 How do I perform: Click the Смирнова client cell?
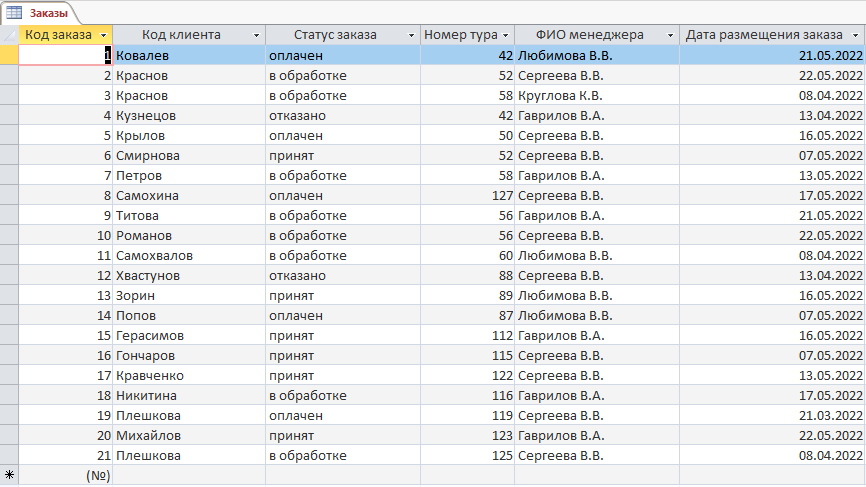coord(189,155)
